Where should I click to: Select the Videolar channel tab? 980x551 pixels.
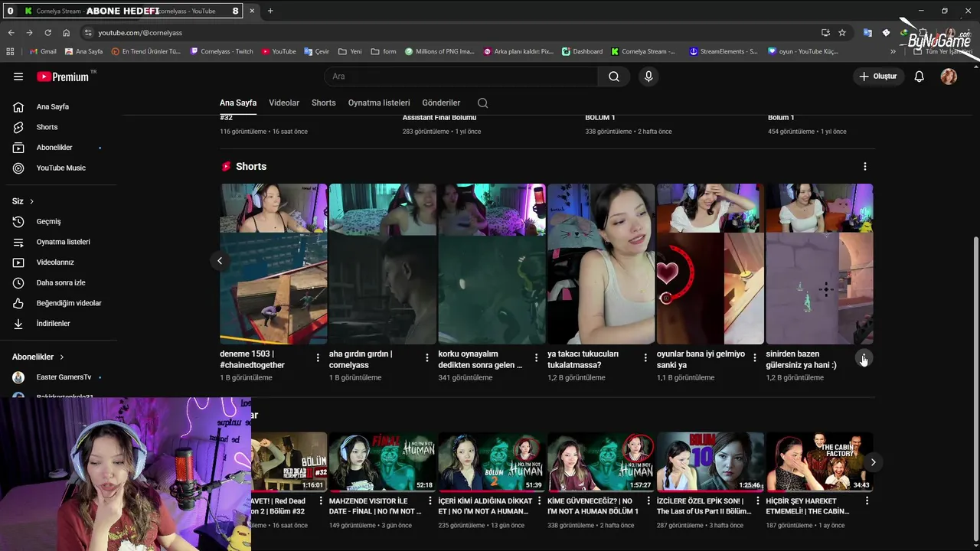pos(284,103)
